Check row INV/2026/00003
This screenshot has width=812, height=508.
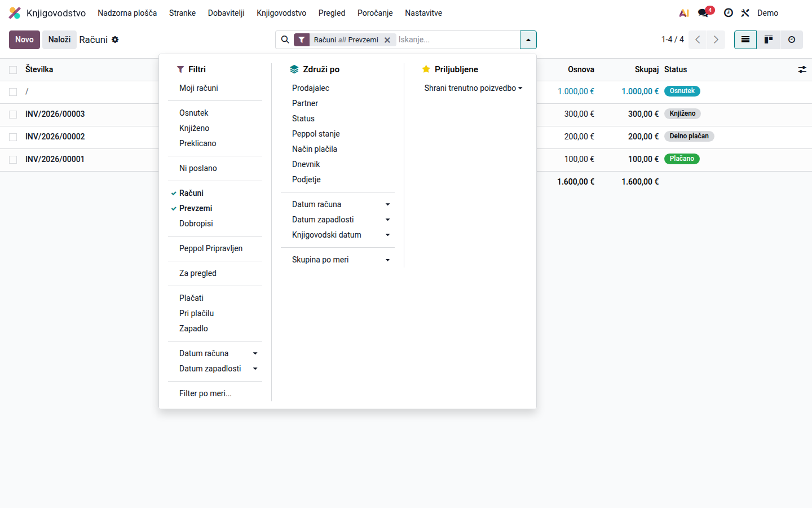click(x=13, y=115)
